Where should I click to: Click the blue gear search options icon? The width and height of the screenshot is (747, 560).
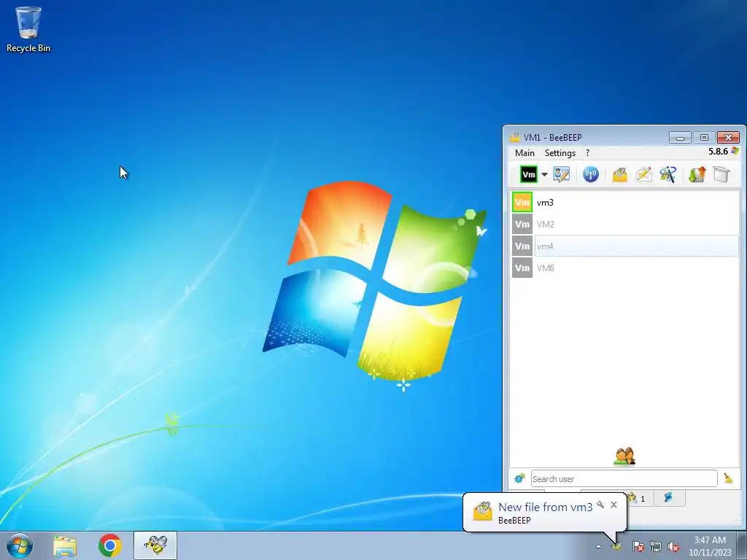tap(519, 478)
